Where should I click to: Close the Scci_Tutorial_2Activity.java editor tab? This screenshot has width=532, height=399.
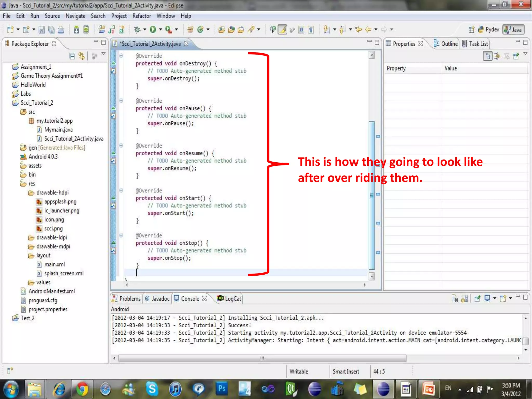(x=186, y=43)
